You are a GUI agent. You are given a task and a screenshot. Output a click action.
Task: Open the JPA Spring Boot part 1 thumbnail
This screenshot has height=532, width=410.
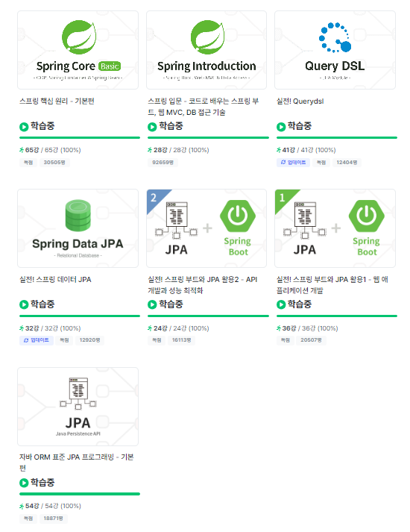pos(335,228)
